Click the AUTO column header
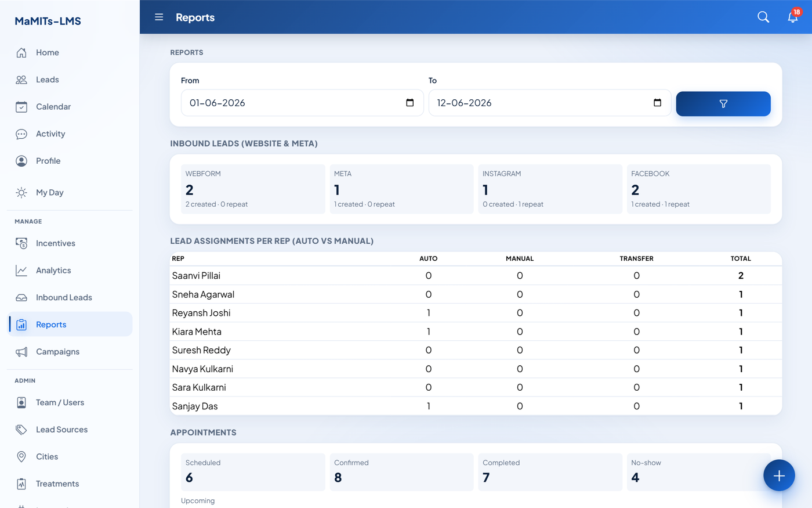812x508 pixels. (x=429, y=258)
